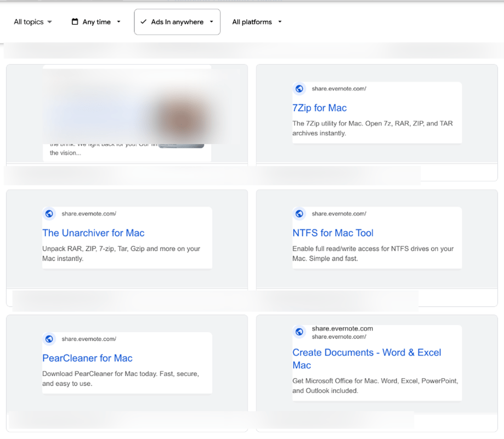
Task: Click the globe icon on the 7Zip for Mac ad
Action: 299,88
